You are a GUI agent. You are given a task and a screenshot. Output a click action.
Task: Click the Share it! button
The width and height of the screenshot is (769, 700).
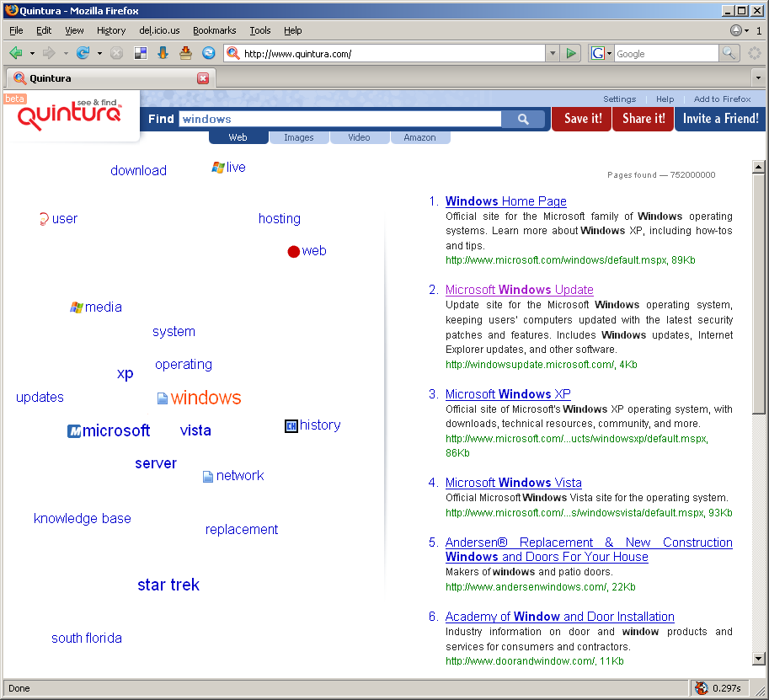(644, 119)
